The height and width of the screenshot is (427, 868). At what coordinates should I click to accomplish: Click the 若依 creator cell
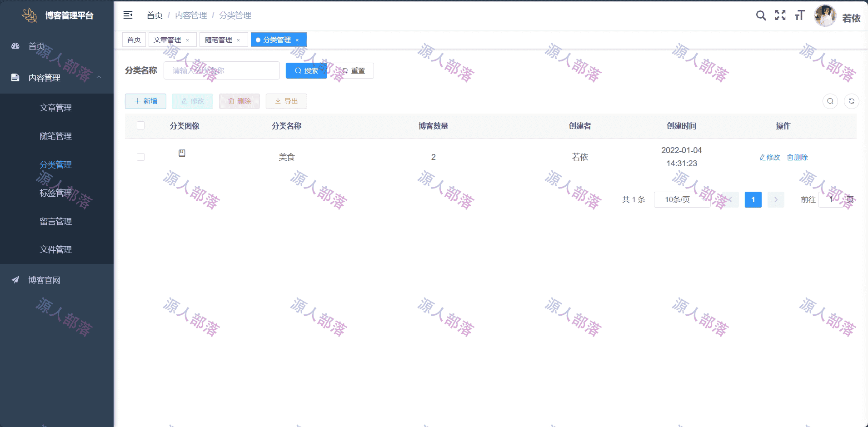pyautogui.click(x=580, y=157)
